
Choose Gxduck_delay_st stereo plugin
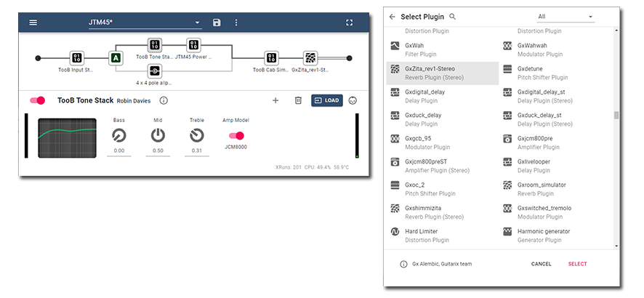(x=555, y=119)
